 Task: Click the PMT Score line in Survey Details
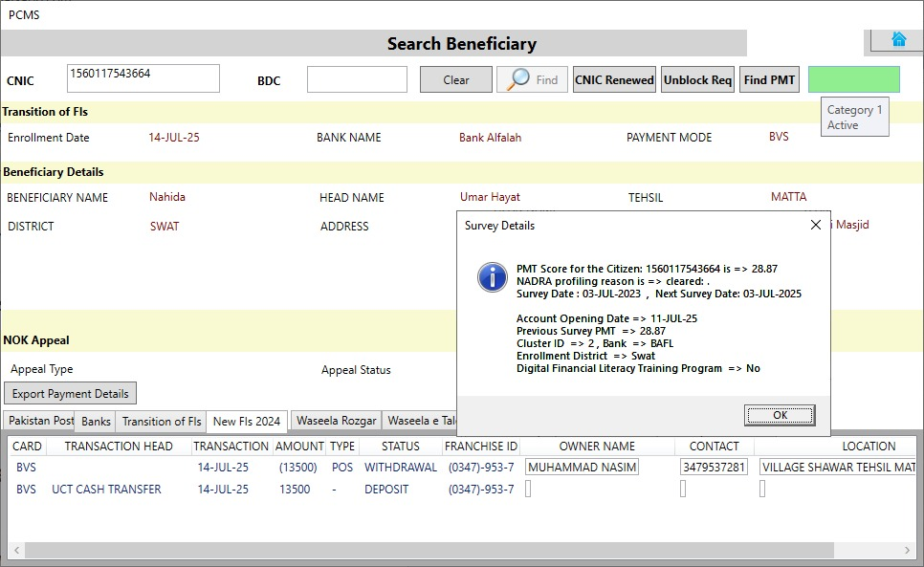(x=647, y=269)
